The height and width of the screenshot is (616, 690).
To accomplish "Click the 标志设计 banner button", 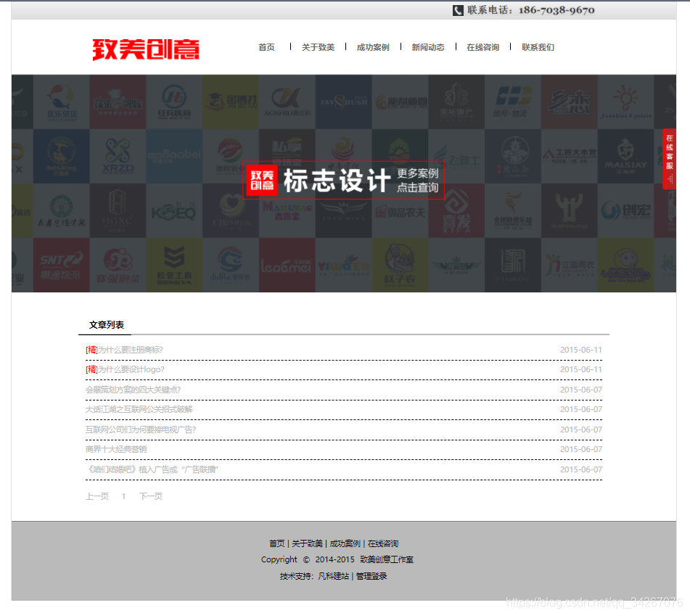I will pos(344,181).
